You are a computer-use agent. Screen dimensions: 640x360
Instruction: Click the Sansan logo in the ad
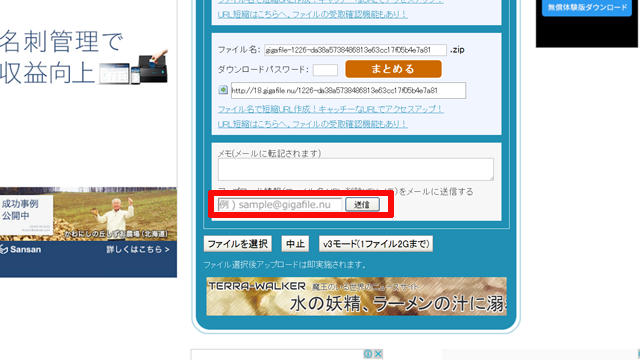21,249
